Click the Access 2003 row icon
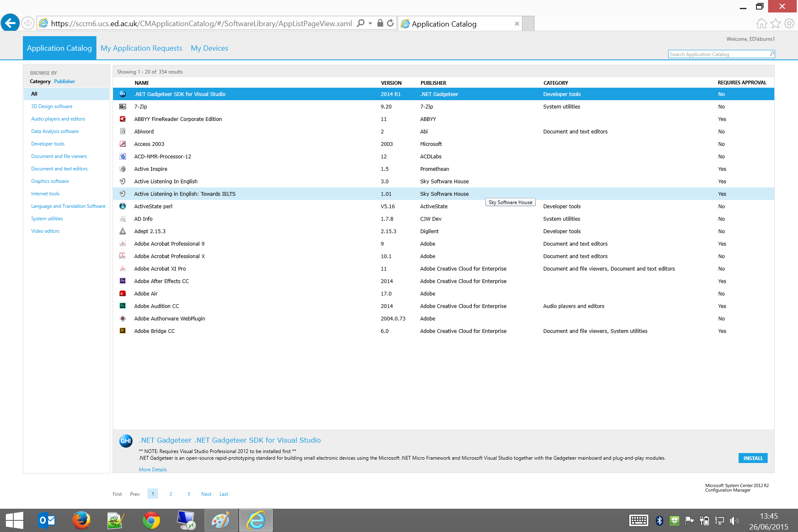Screen dimensions: 798x532 coord(123,144)
